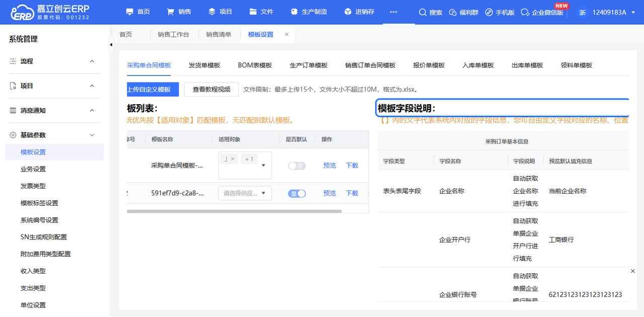Click 预览 for 591ef7d9-c2a8 row
Screen dimensions: 644x317
click(x=330, y=193)
